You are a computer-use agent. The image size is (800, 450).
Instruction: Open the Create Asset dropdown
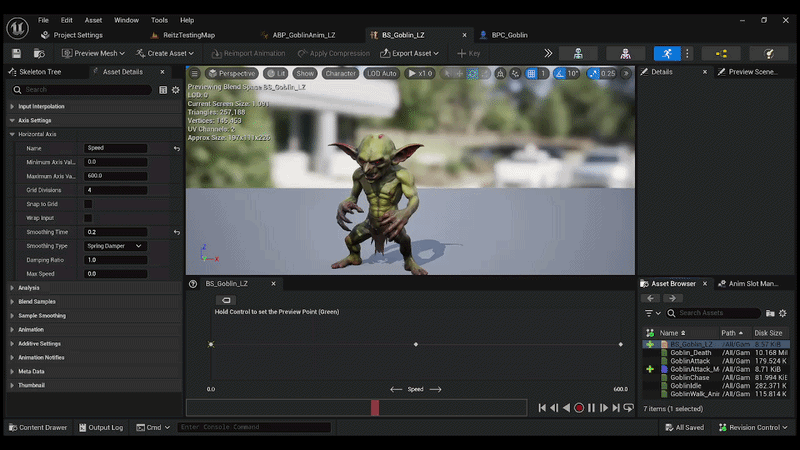pyautogui.click(x=165, y=53)
